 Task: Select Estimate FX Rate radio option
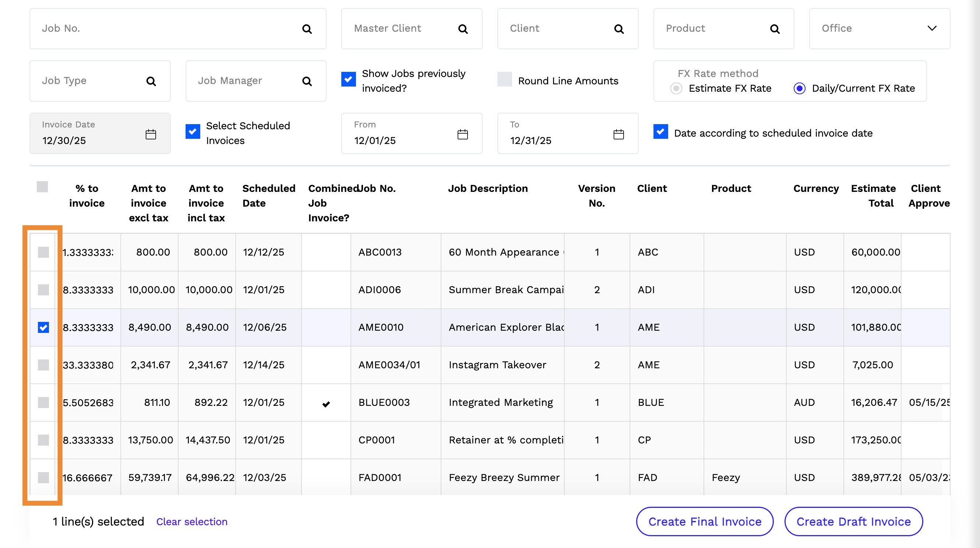(x=676, y=89)
